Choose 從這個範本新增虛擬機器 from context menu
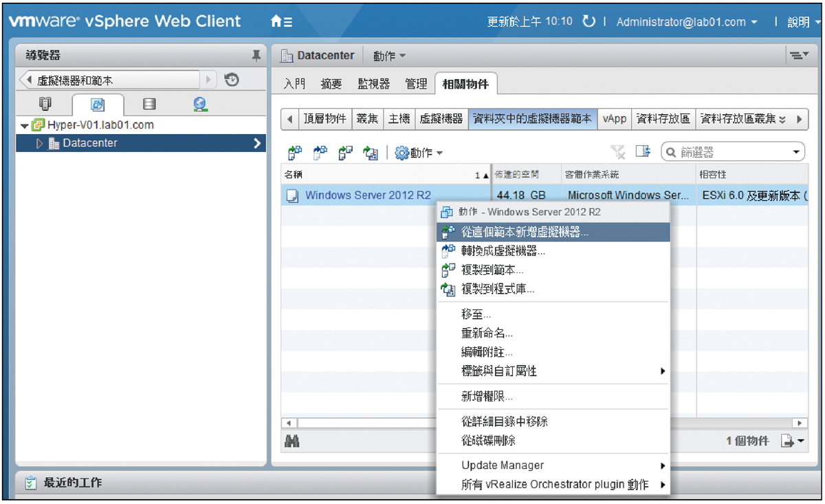 [553, 232]
